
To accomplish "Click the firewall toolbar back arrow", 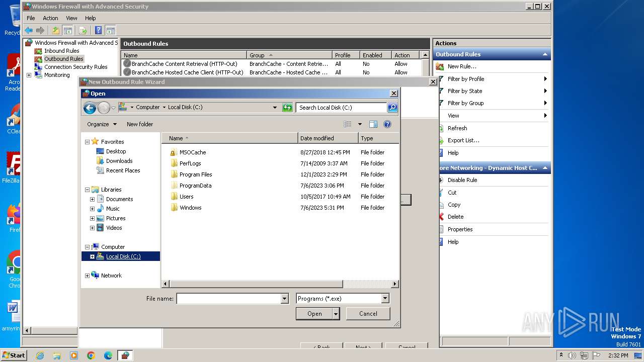I will (x=29, y=30).
